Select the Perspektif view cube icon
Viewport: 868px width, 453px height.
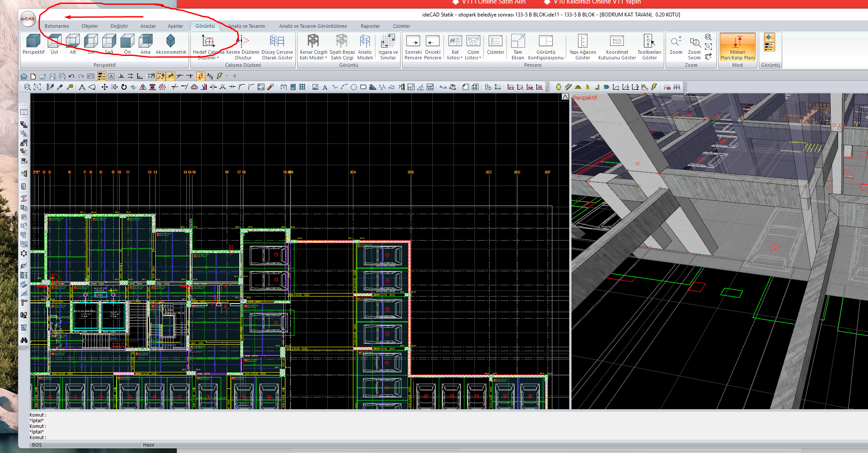[33, 42]
